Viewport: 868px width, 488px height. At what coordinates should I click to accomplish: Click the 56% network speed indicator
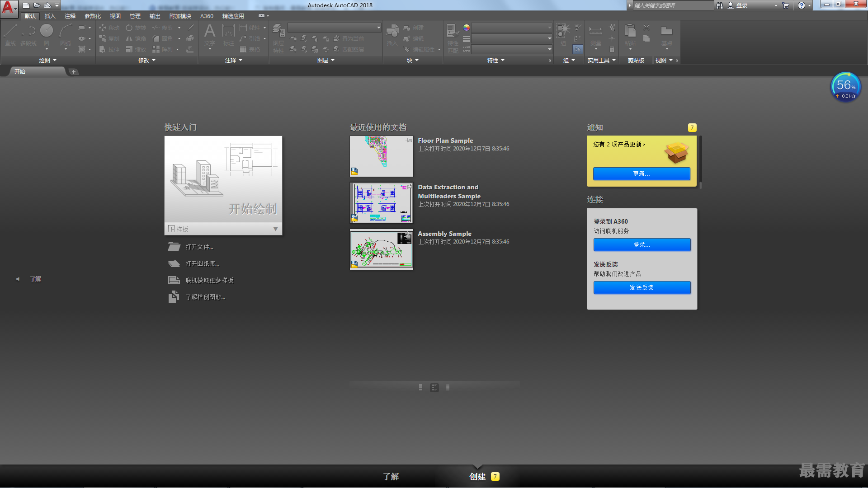click(x=845, y=87)
